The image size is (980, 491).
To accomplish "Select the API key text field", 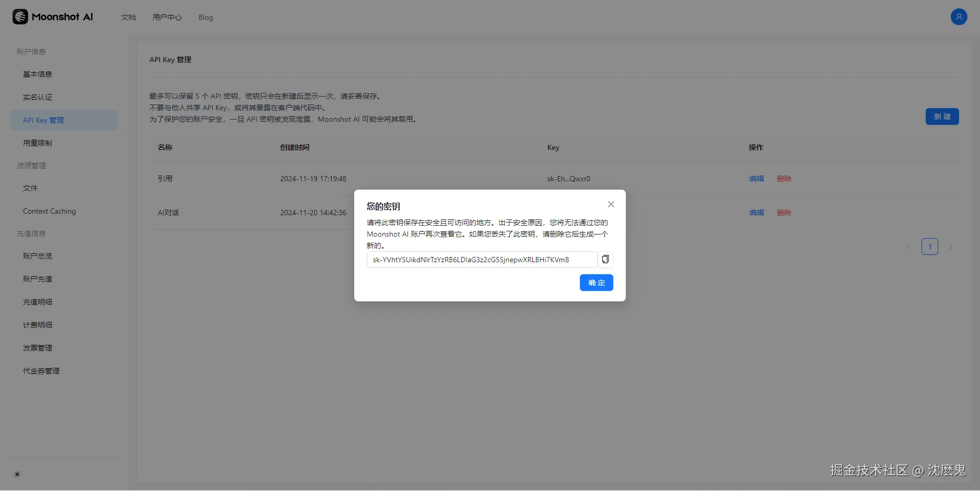I will point(481,259).
